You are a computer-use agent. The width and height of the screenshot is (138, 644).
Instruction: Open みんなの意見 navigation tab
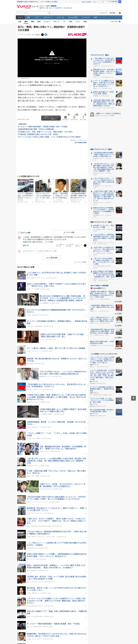[73, 17]
